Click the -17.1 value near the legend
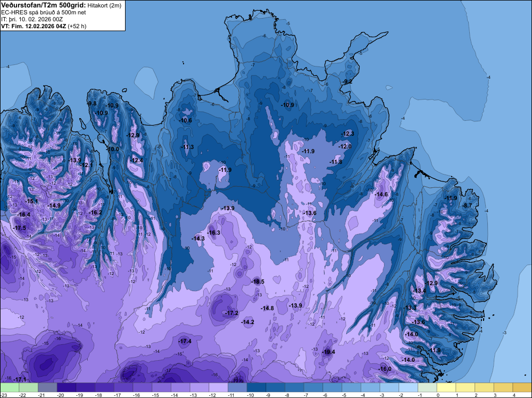532x398 pixels. coord(20,379)
